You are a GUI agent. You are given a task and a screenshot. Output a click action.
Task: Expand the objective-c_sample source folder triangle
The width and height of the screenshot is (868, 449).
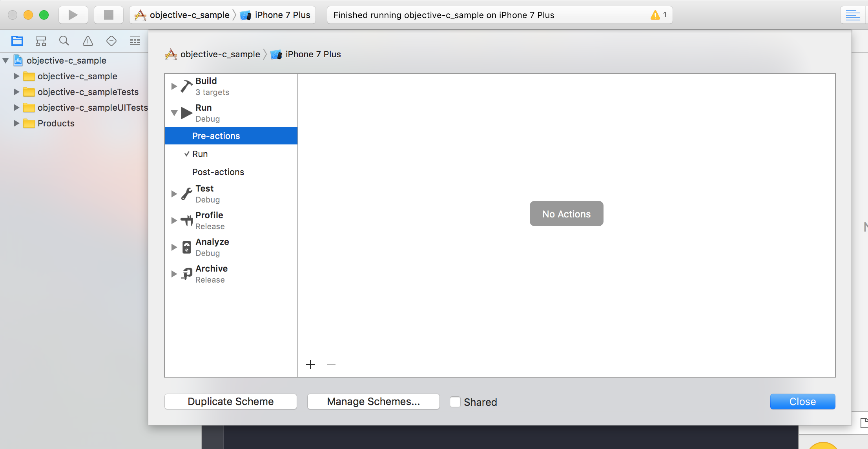pos(16,76)
